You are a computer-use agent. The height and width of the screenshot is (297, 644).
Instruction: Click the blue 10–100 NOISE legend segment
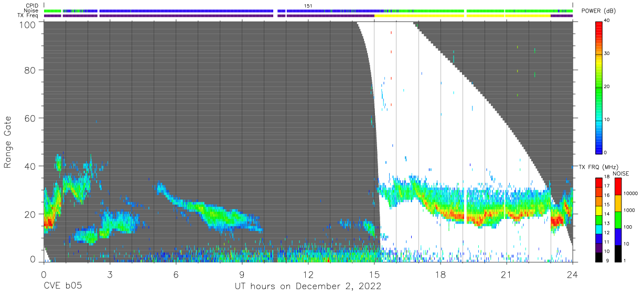[x=618, y=237]
